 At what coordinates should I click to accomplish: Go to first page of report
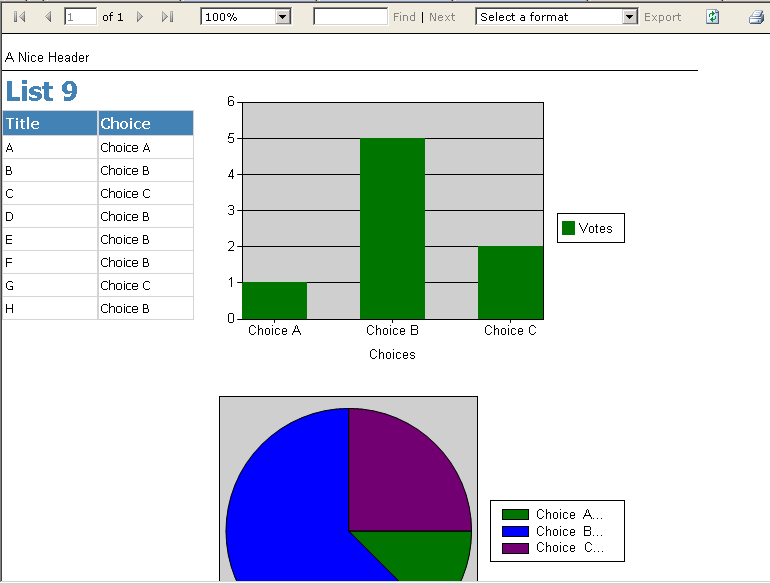click(x=20, y=17)
